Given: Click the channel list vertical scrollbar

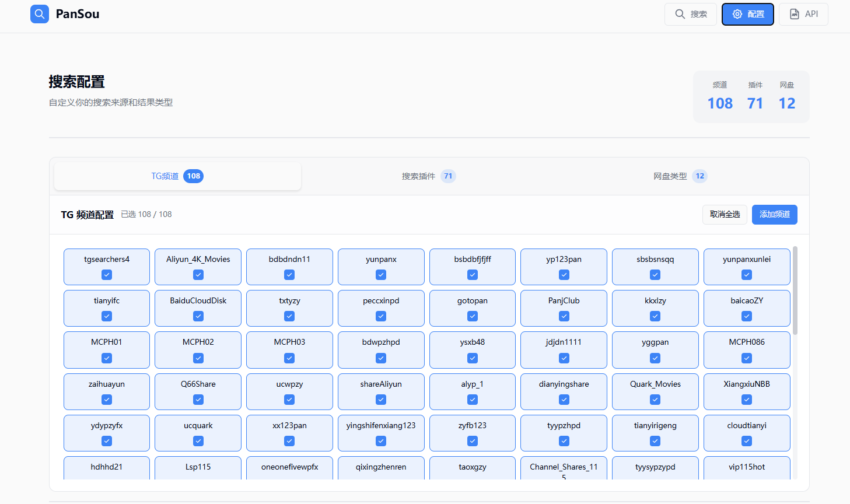Looking at the screenshot, I should (795, 292).
